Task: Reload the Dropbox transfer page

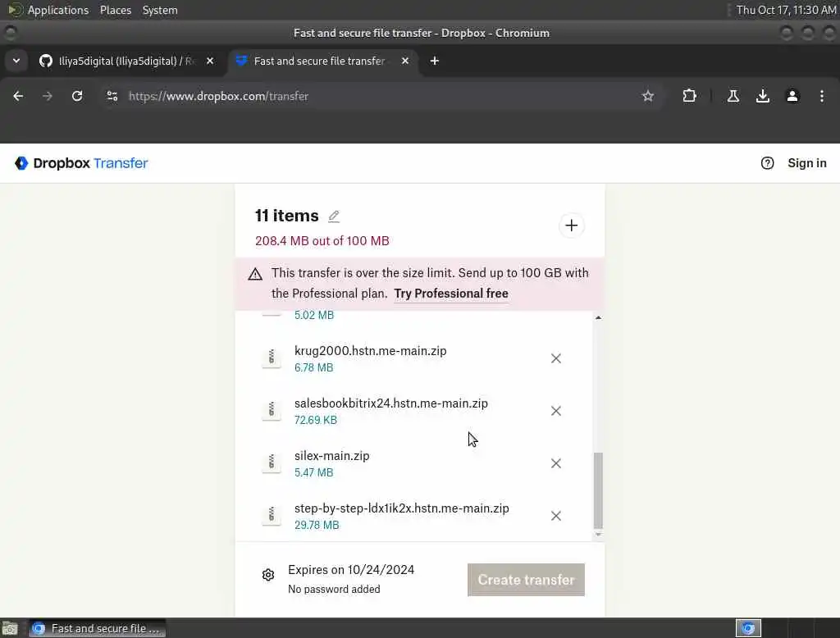Action: [77, 96]
